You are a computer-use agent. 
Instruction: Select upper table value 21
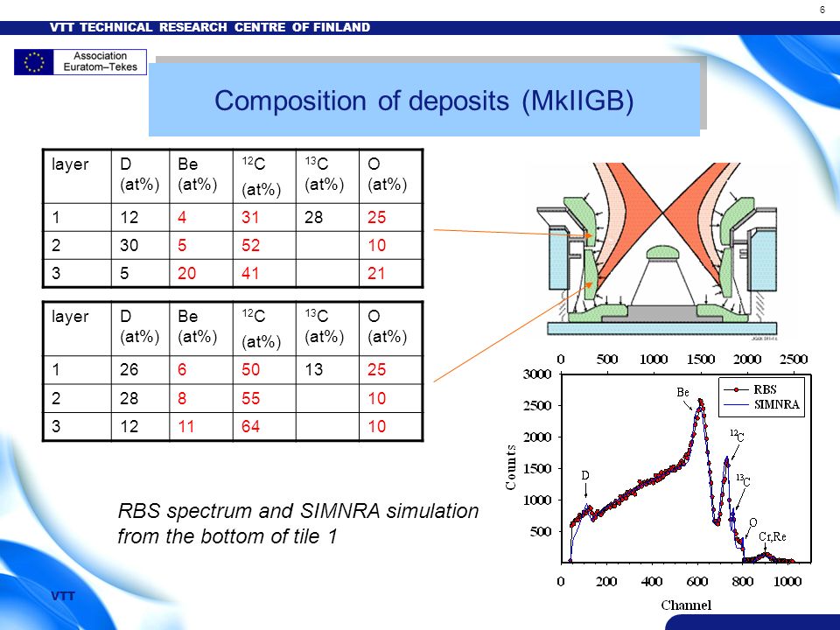tap(376, 273)
